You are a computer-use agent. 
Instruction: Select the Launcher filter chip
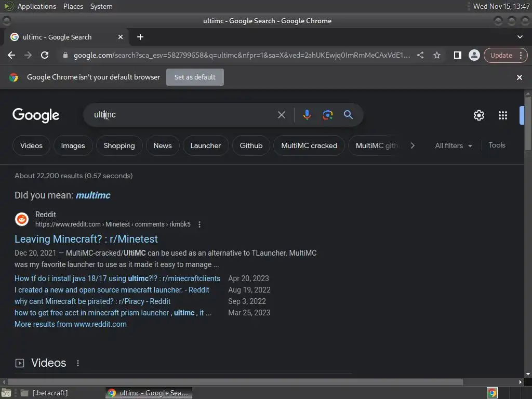pos(206,145)
